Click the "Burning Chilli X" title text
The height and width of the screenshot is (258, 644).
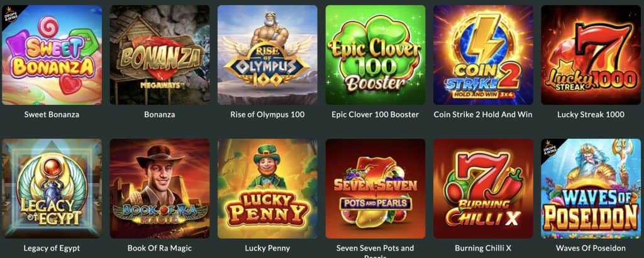pos(483,248)
